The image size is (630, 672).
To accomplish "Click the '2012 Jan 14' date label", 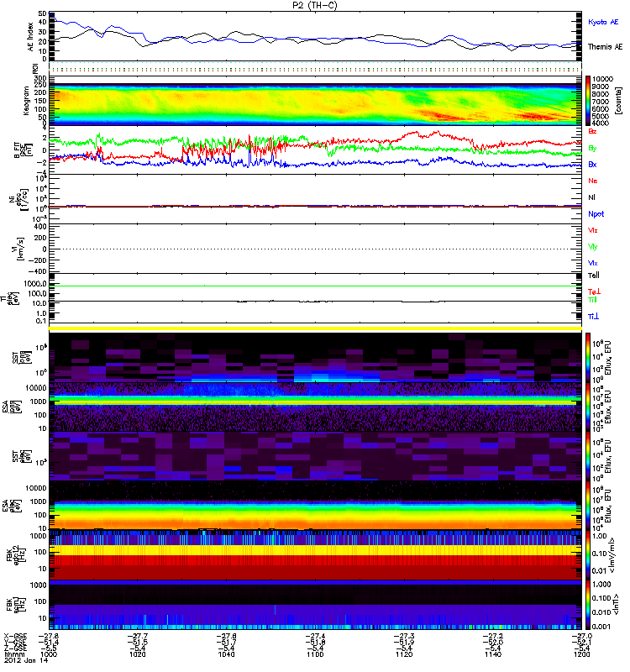I will pos(26,660).
